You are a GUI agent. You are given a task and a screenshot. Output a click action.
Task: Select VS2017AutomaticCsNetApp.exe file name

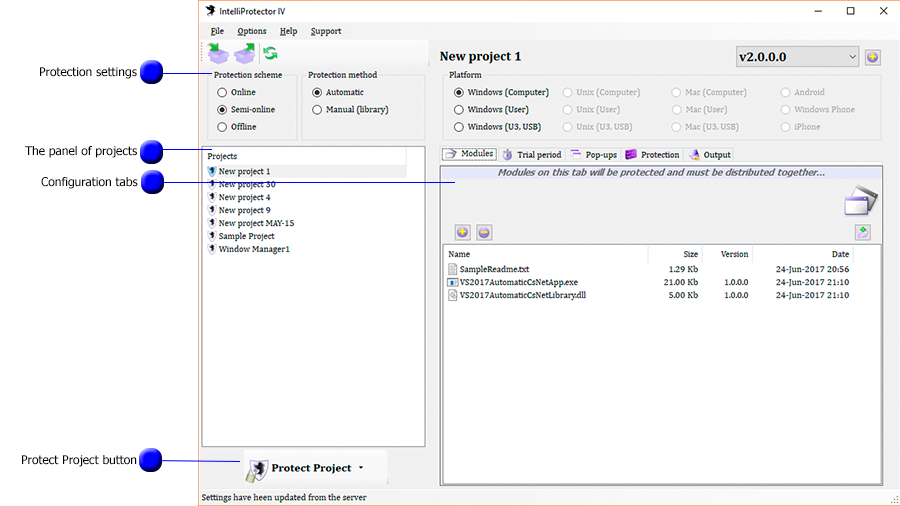(519, 282)
